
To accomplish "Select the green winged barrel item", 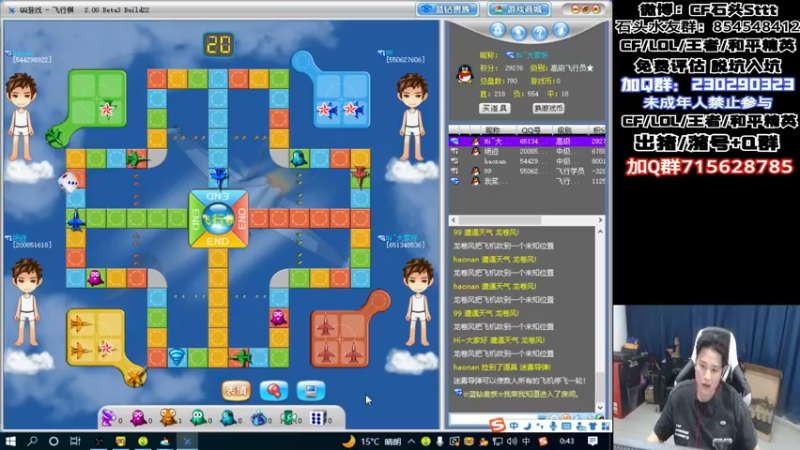I will point(288,418).
